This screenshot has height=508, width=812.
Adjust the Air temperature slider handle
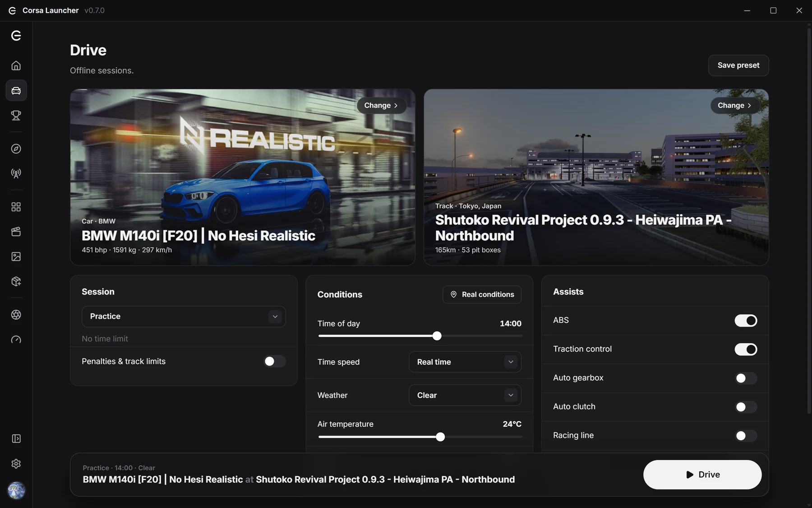pos(440,437)
